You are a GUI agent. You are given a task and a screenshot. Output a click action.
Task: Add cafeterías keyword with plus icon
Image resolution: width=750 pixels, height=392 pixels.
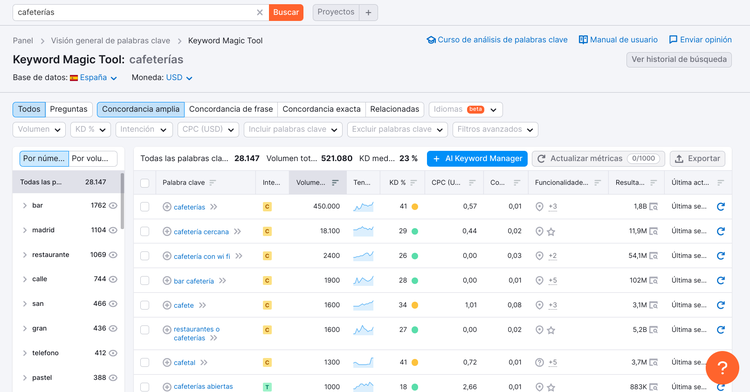[x=167, y=207]
